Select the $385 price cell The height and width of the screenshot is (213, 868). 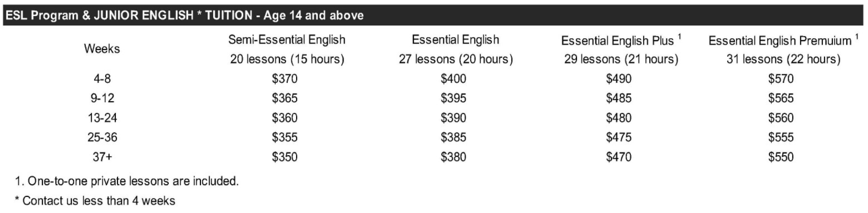pos(453,137)
